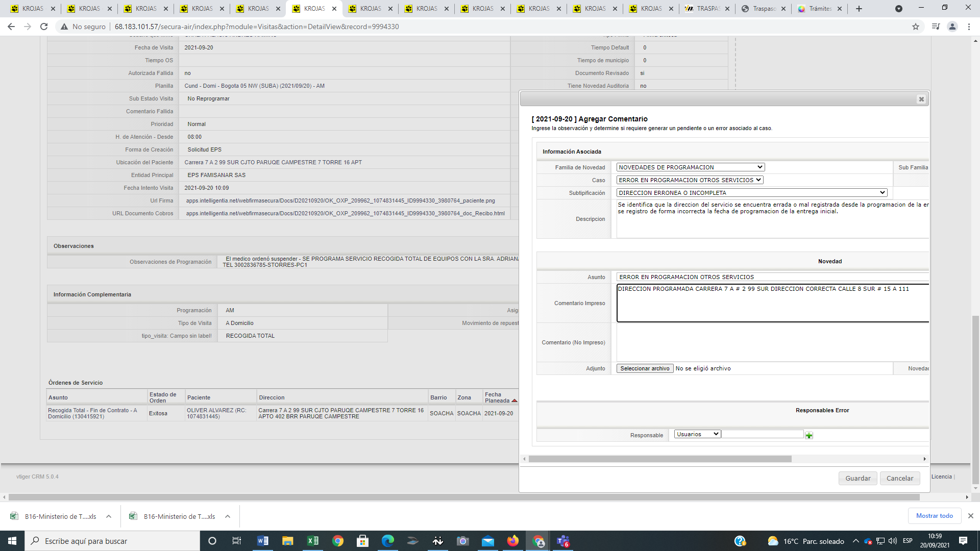Expand first B16-Ministerio download options
The width and height of the screenshot is (980, 551).
click(109, 516)
